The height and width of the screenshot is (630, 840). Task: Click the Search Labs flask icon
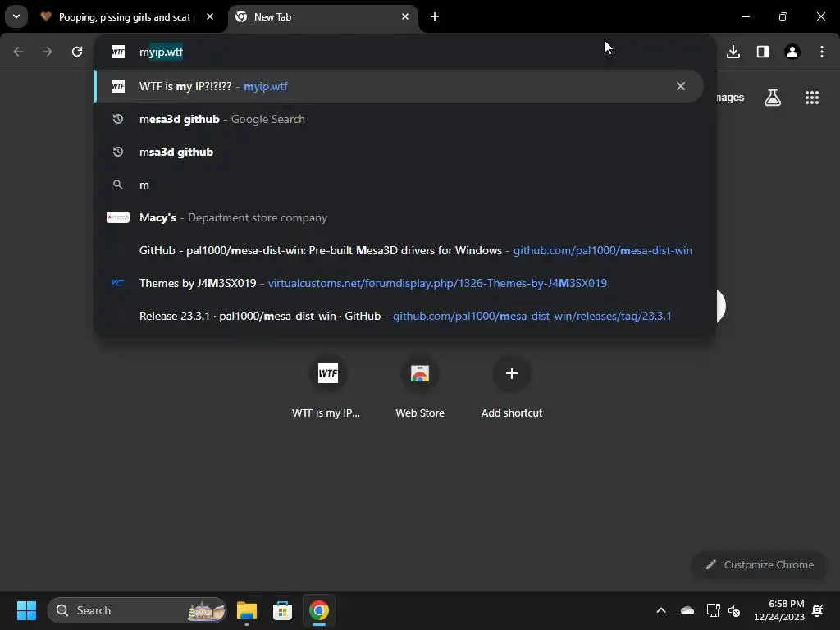[773, 98]
